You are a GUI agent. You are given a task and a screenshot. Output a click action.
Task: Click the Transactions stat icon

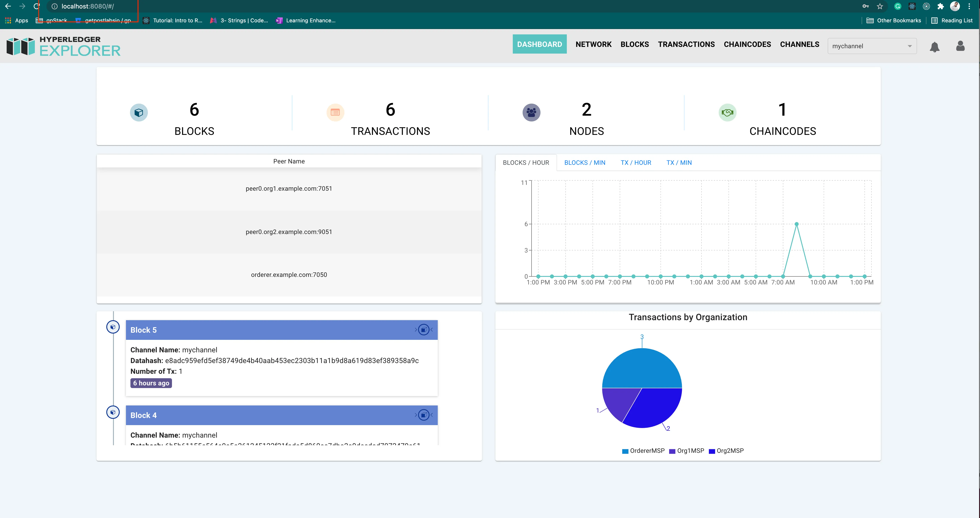coord(335,113)
